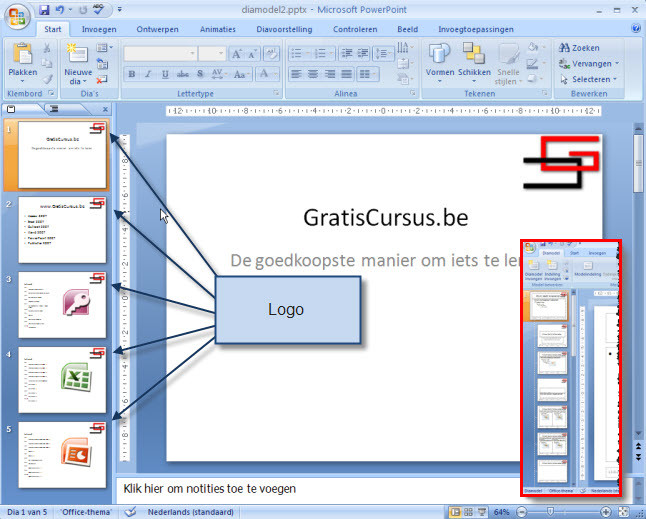Expand the Vervangen replace dropdown
Screen dimensions: 646x519
click(x=617, y=63)
